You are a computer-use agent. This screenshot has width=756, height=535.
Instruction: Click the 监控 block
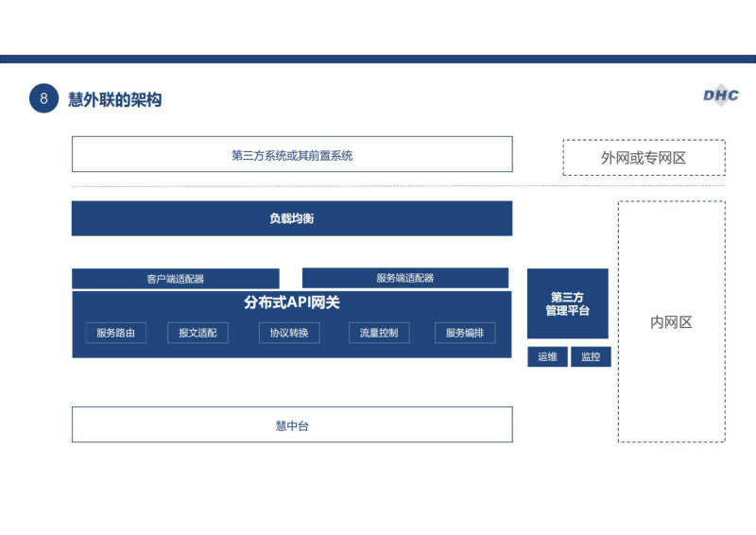coord(591,357)
